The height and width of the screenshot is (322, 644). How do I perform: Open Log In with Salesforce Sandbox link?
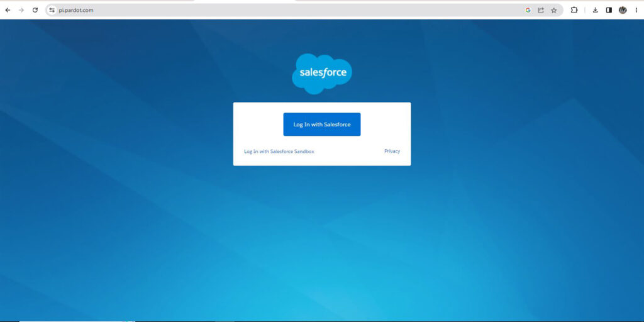pos(279,151)
